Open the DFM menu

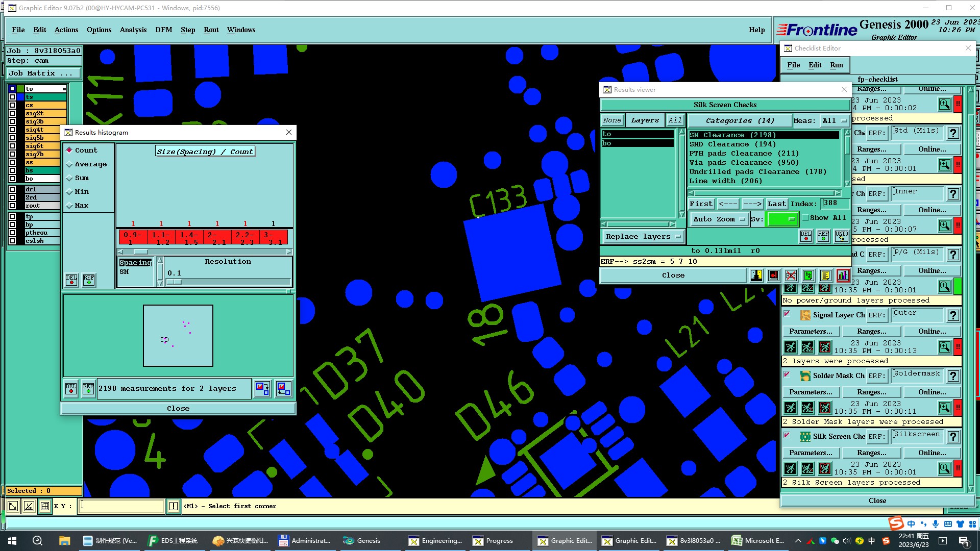[x=163, y=30]
